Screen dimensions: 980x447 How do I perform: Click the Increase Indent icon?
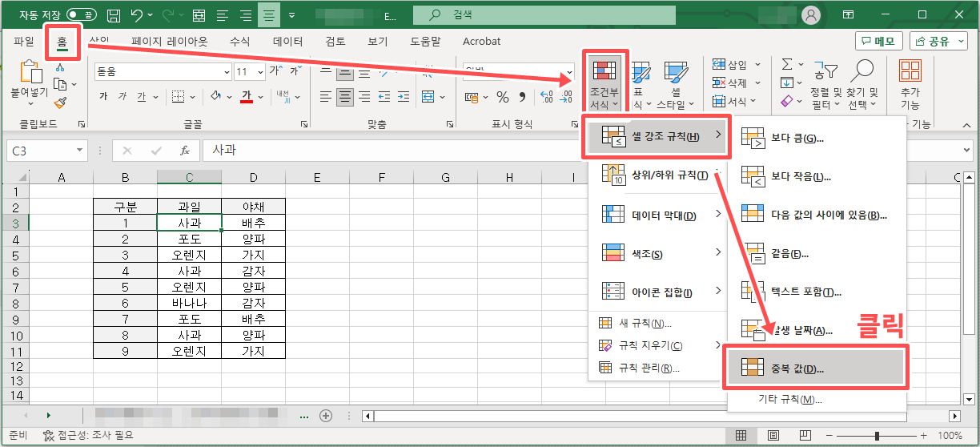pos(405,97)
